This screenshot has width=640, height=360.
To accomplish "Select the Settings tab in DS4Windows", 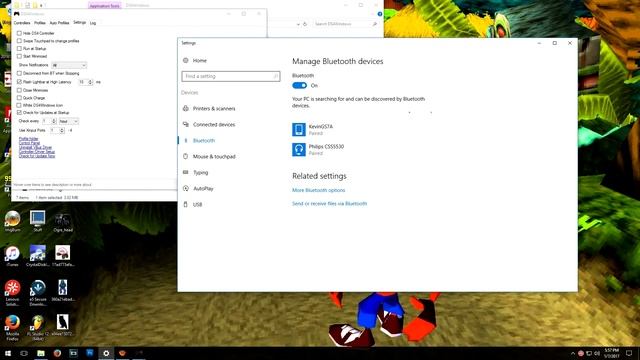I will pos(80,22).
